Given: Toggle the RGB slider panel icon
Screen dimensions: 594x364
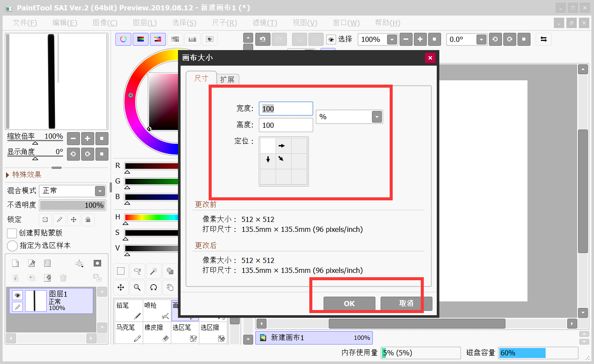Looking at the screenshot, I should coord(140,39).
